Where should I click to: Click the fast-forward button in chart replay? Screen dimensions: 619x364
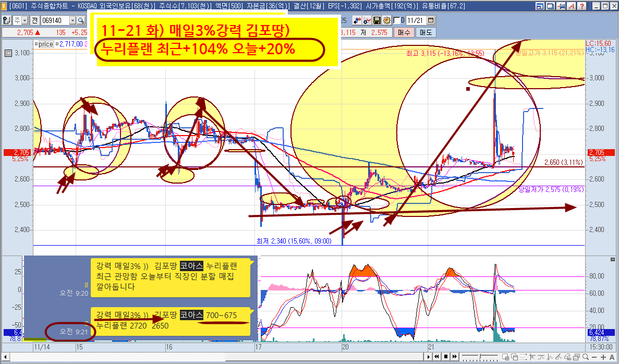455,357
